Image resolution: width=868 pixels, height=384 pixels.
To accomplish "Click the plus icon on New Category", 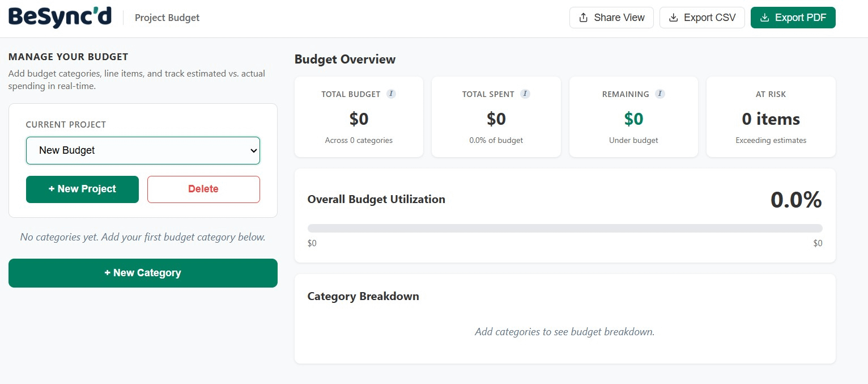I will click(x=109, y=273).
